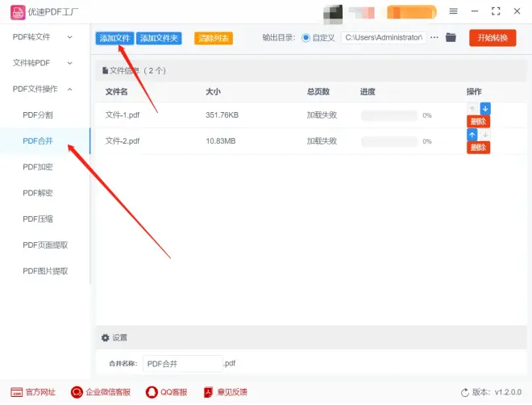This screenshot has height=405, width=532.
Task: Click the QQ客服 link text
Action: point(174,392)
